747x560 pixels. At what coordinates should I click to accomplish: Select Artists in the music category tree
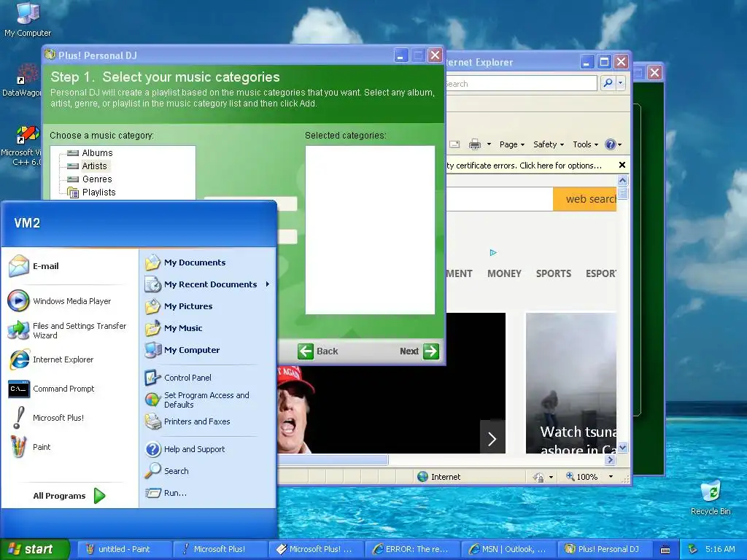94,166
